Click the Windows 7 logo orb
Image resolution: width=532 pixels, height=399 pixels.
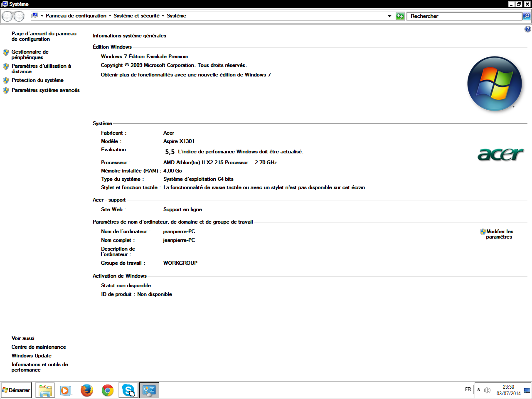[x=495, y=84]
